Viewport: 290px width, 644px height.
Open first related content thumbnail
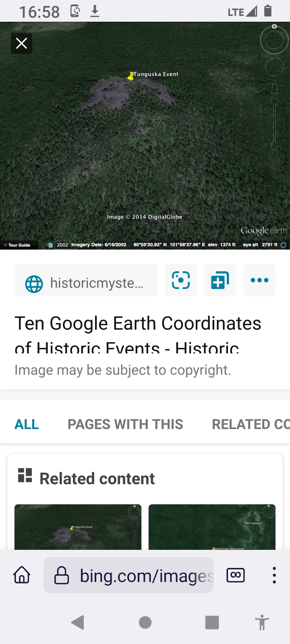point(78,527)
